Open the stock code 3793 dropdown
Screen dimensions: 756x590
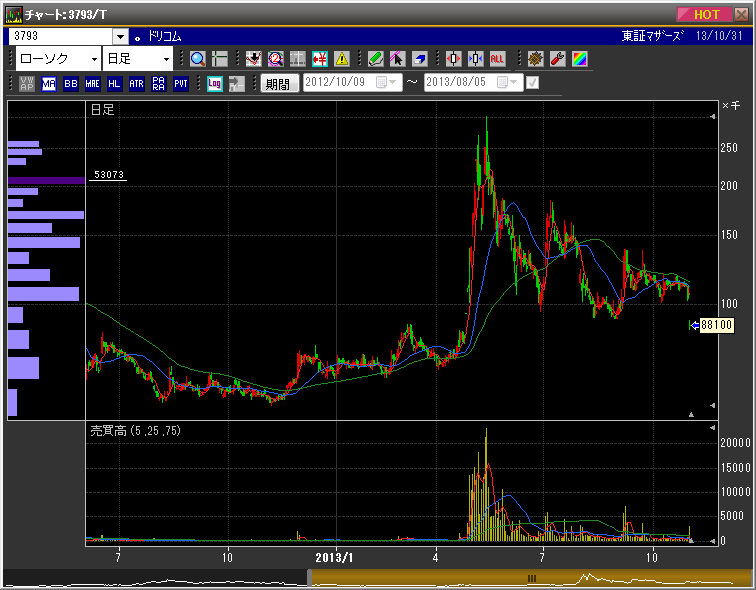(x=120, y=36)
